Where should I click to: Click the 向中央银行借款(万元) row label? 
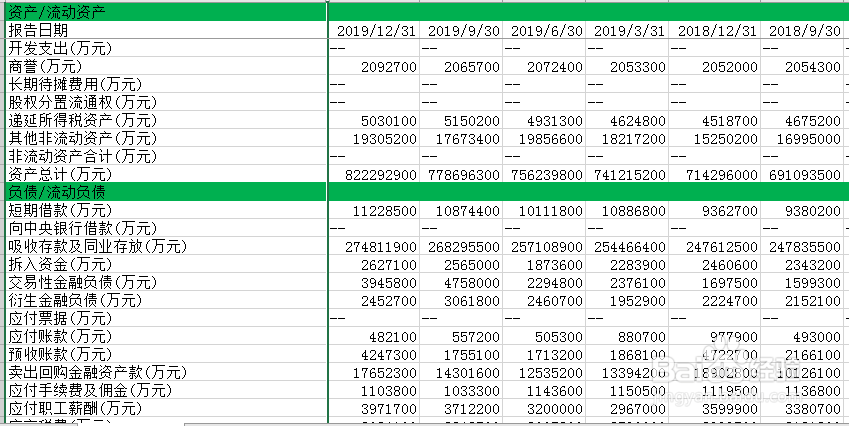(x=165, y=228)
